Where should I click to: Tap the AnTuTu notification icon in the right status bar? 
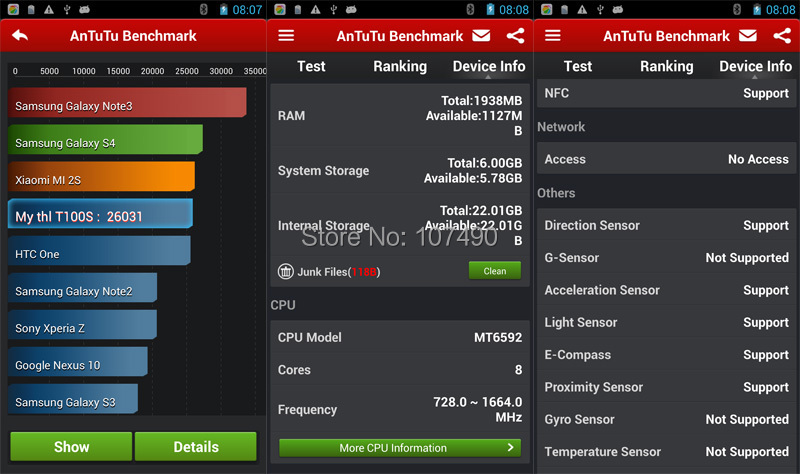click(x=546, y=9)
